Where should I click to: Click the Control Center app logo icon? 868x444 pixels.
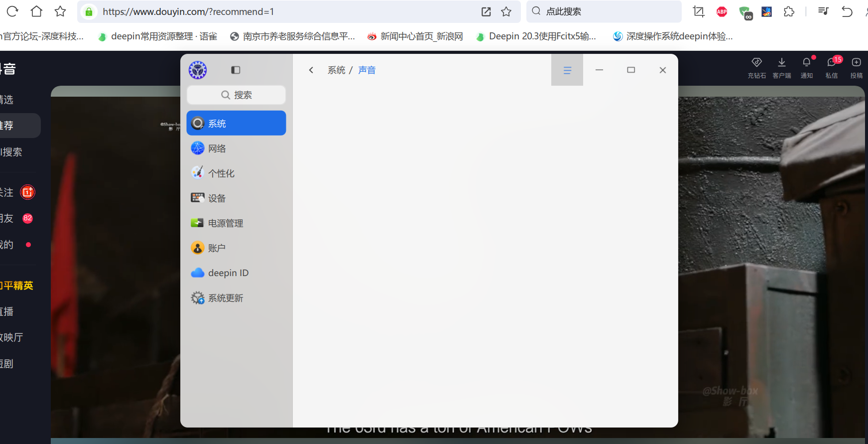[x=198, y=70]
